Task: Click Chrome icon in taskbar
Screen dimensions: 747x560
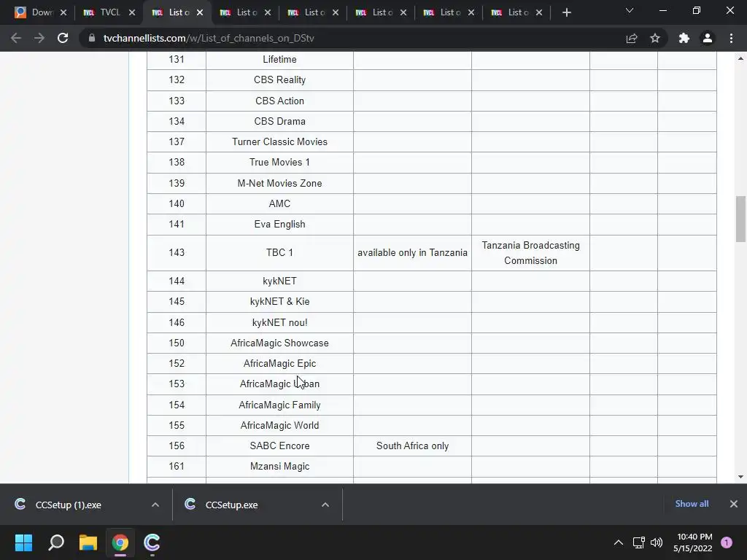Action: pyautogui.click(x=120, y=542)
